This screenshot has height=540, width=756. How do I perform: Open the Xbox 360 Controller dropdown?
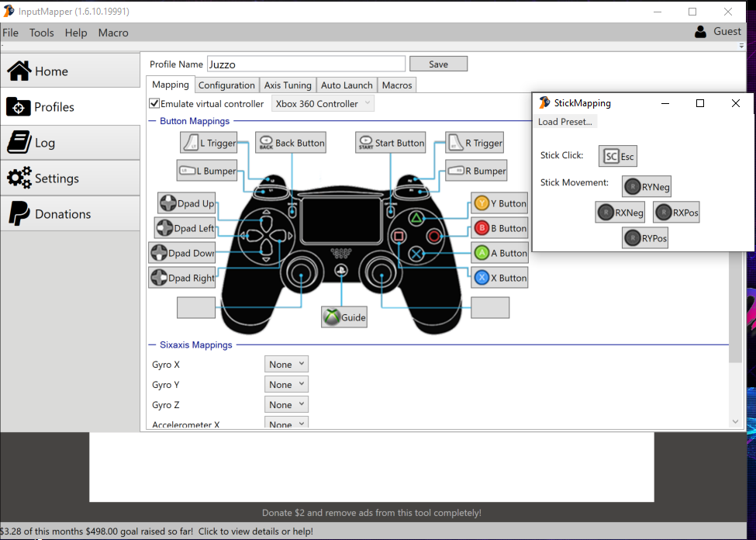323,104
